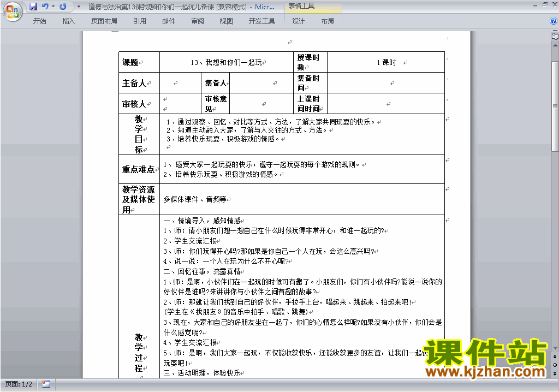Click the 教学目标 vertical label cell

pos(139,134)
